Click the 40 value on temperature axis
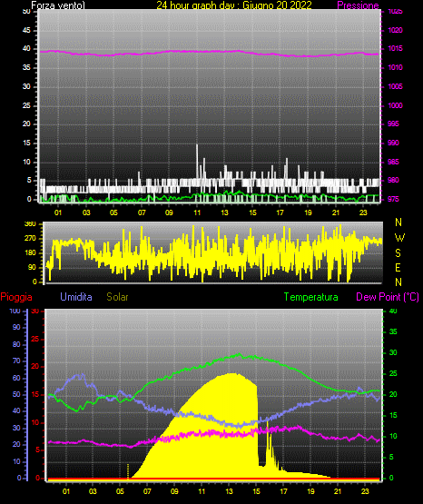Screen dimensions: 423x504 [393, 311]
